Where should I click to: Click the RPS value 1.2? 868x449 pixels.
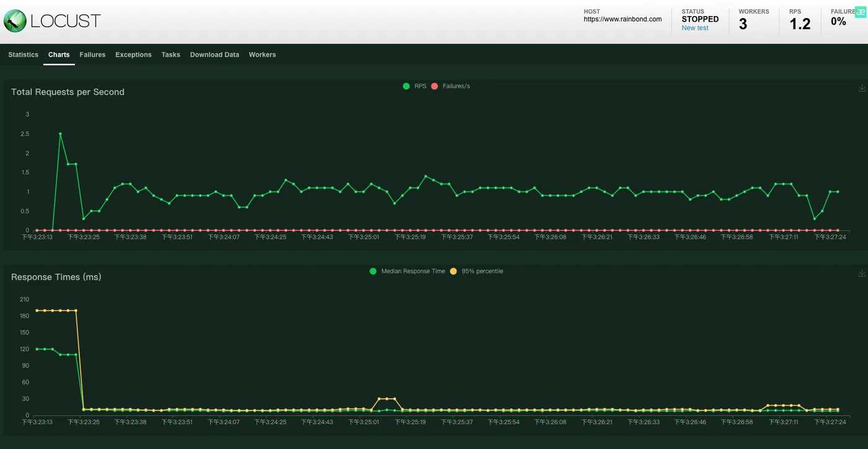pyautogui.click(x=800, y=24)
